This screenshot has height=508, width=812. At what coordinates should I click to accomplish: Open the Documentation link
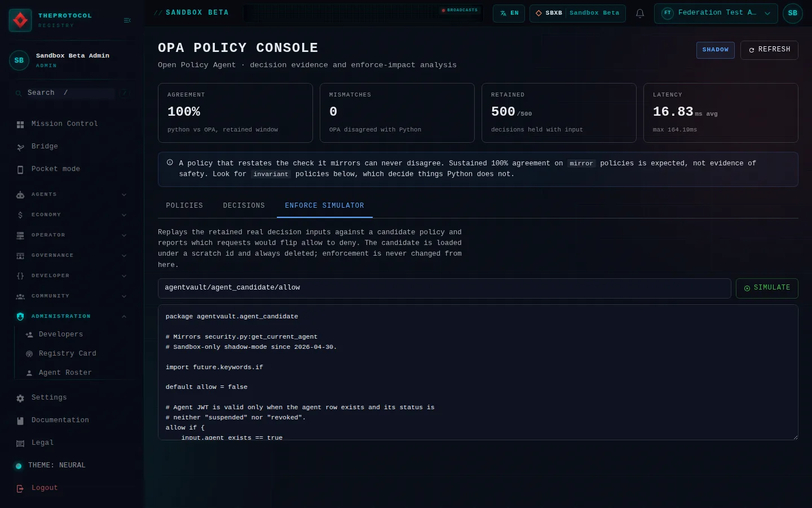tap(60, 421)
